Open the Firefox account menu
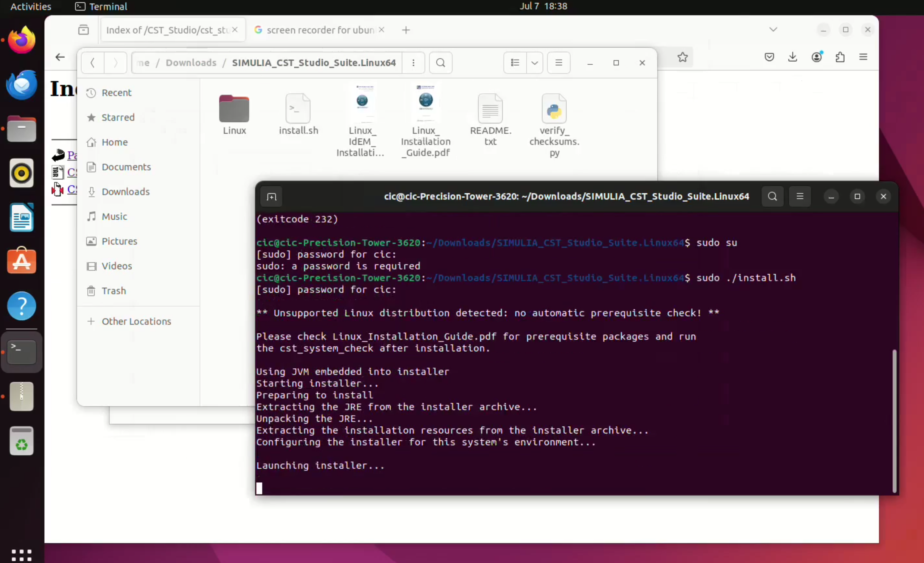Image resolution: width=924 pixels, height=563 pixels. (x=817, y=57)
